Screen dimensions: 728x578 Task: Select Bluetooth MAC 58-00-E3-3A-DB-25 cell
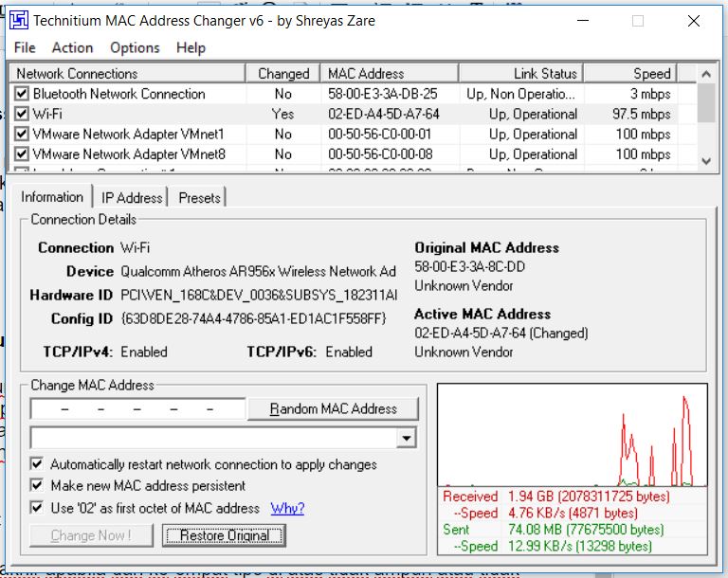pyautogui.click(x=383, y=94)
